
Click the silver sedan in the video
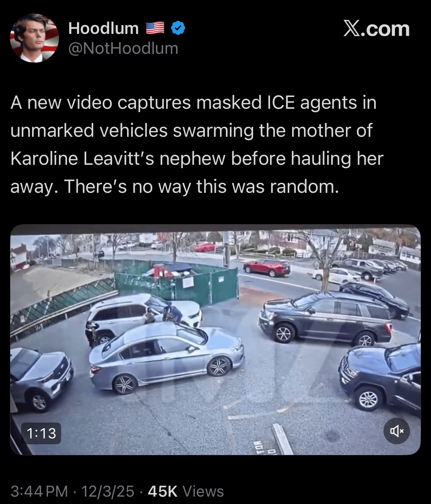pos(167,358)
